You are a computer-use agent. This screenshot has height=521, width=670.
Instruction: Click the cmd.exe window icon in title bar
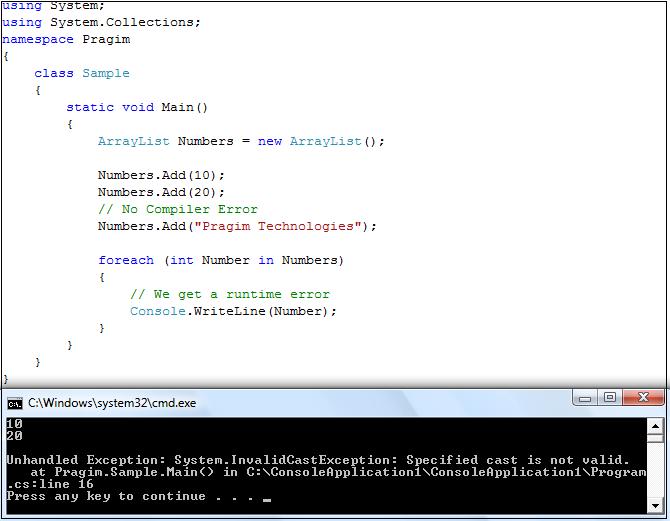coord(15,403)
